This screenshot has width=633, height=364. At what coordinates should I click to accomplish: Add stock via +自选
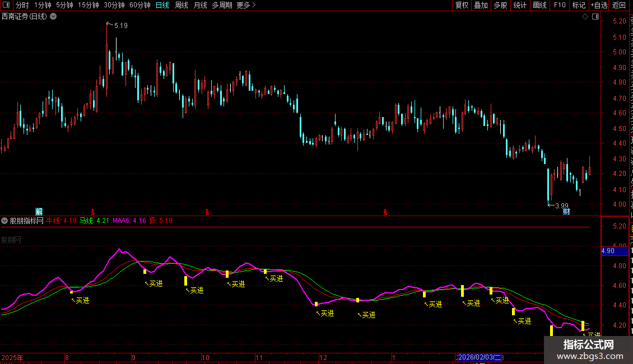tap(599, 5)
